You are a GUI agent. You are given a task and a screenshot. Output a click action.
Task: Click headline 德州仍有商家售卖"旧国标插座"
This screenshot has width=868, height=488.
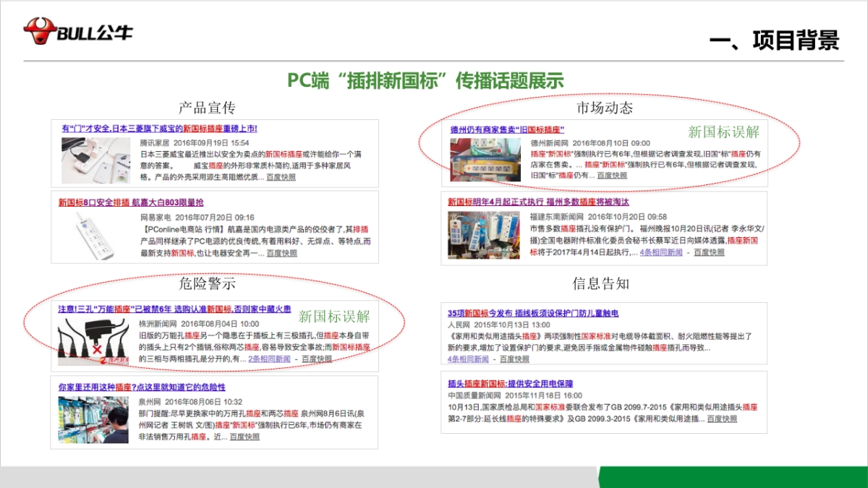[507, 129]
